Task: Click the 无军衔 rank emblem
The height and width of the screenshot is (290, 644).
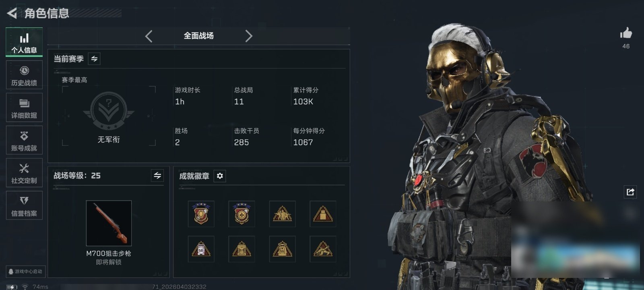Action: click(x=109, y=112)
